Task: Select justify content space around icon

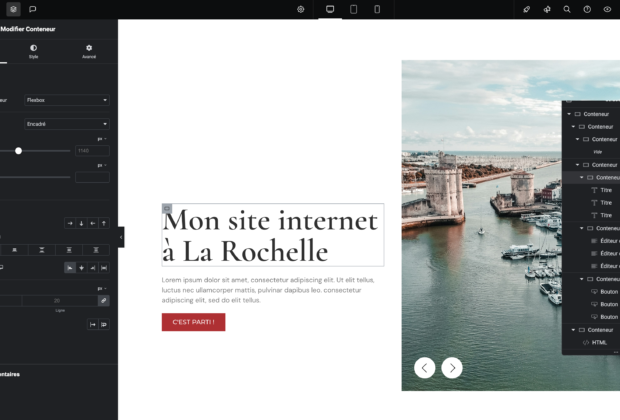Action: point(69,250)
